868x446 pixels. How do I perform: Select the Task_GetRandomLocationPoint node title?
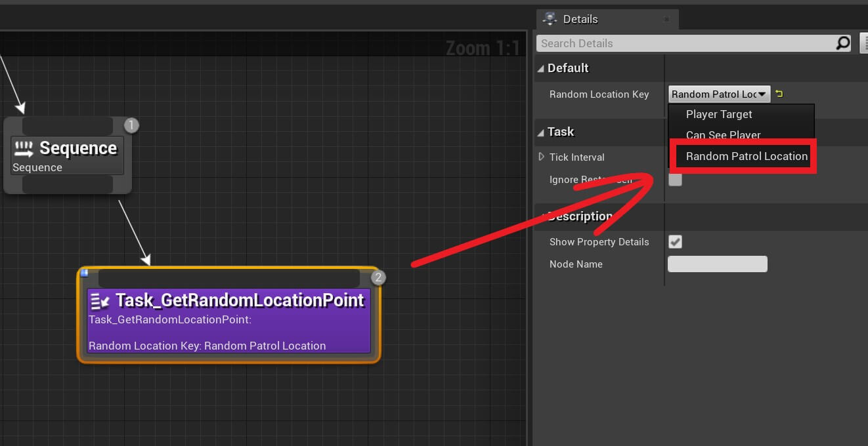pos(240,300)
